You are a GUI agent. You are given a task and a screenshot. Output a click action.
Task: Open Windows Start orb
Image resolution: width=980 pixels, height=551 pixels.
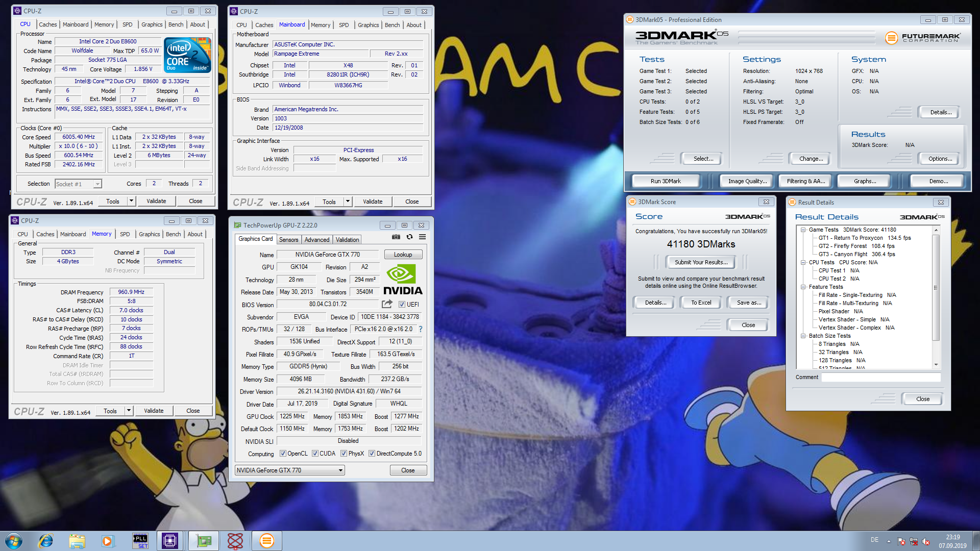(14, 541)
